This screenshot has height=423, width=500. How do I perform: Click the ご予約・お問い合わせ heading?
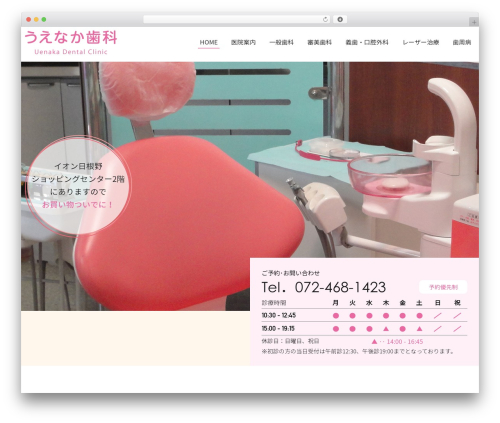(x=290, y=273)
